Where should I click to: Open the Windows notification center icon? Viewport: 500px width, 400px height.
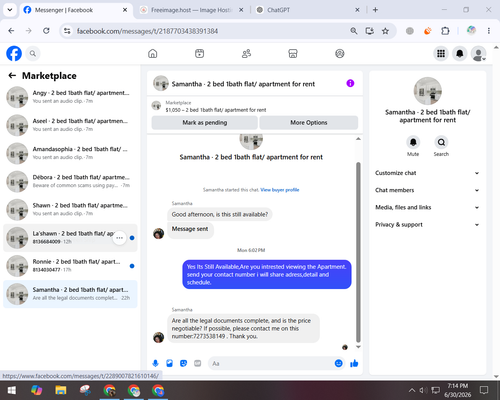tap(484, 390)
